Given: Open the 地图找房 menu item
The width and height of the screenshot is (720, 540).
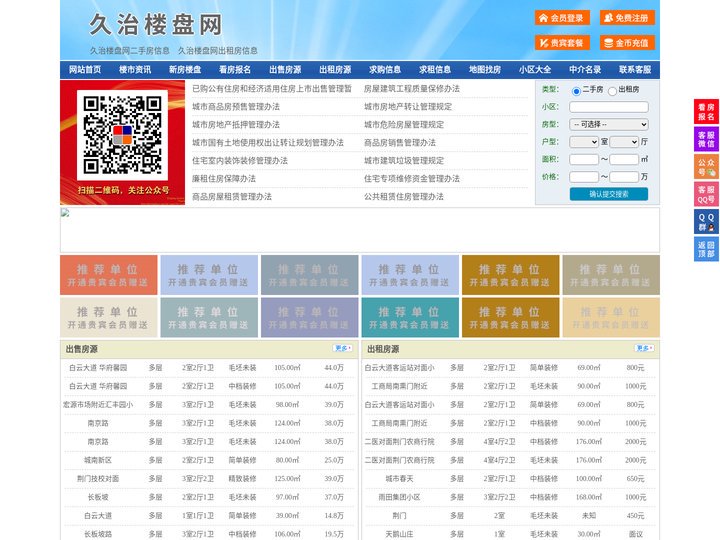Looking at the screenshot, I should (x=485, y=70).
